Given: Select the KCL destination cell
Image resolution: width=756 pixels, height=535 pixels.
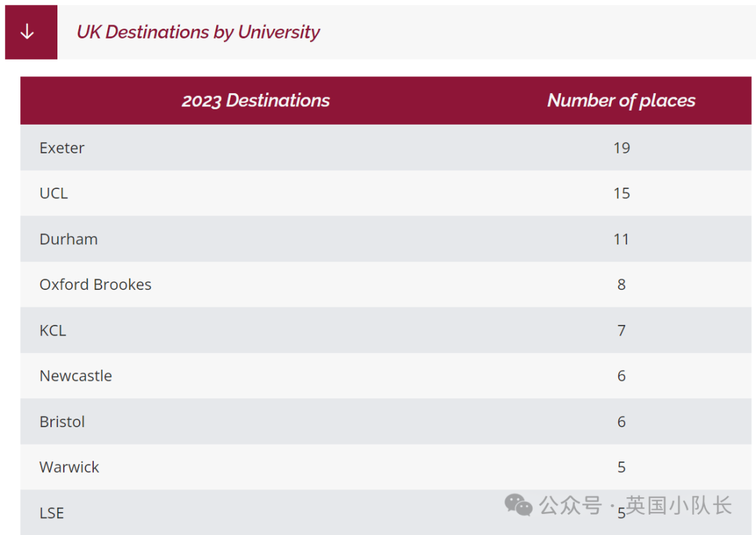Looking at the screenshot, I should (x=53, y=330).
